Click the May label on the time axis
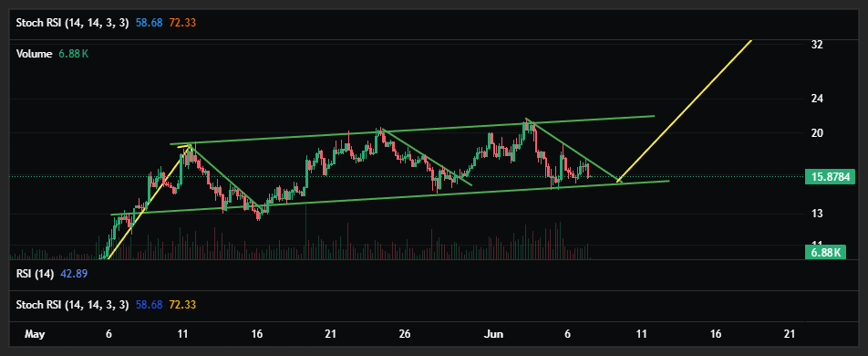The width and height of the screenshot is (868, 356). 35,334
